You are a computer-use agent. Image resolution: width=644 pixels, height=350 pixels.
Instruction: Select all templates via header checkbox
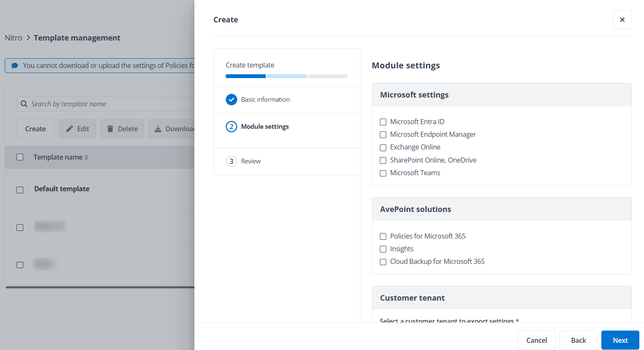[x=20, y=157]
